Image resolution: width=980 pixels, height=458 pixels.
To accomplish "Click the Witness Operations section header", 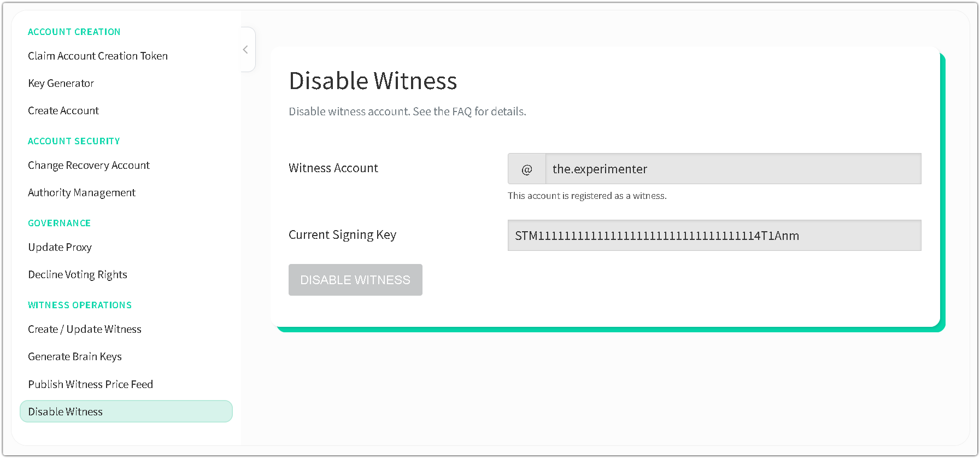I will pos(80,305).
